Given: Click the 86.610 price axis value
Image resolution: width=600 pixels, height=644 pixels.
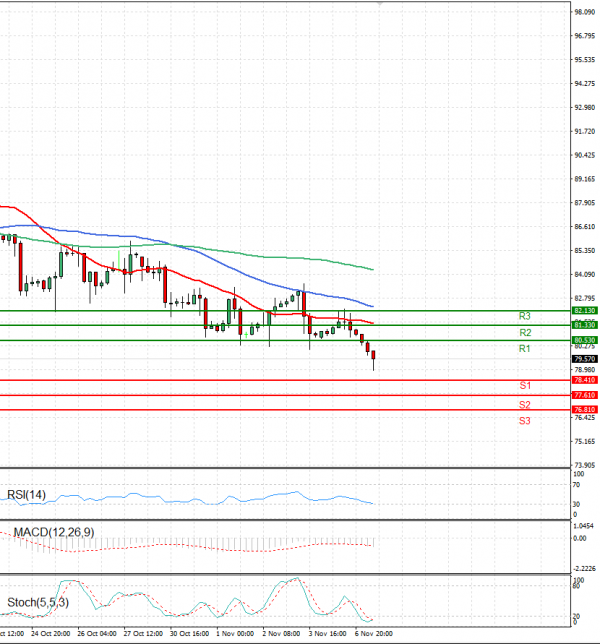Looking at the screenshot, I should pos(584,227).
